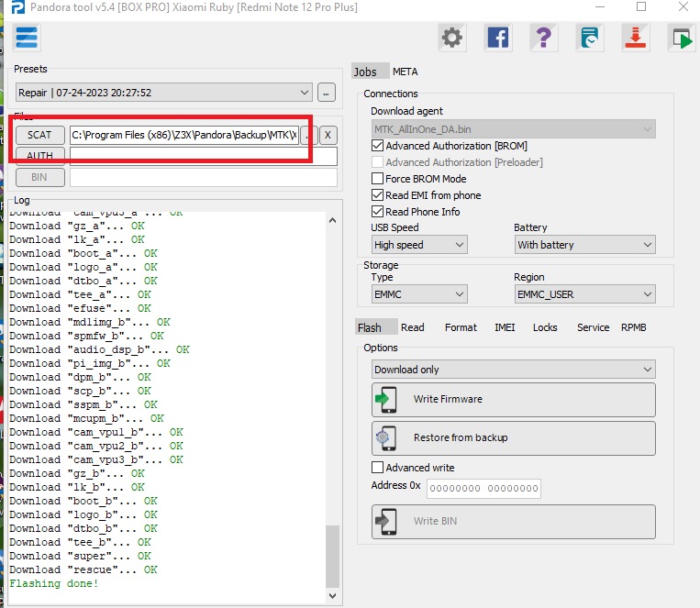Viewport: 700px width, 608px height.
Task: Open the Facebook page icon
Action: click(x=497, y=38)
